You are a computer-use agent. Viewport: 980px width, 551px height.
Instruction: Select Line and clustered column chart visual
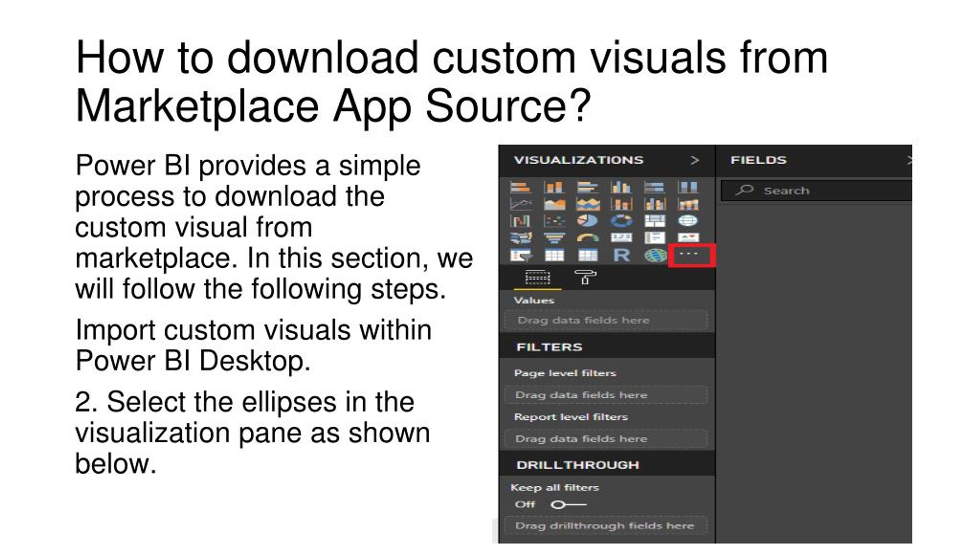(x=655, y=204)
